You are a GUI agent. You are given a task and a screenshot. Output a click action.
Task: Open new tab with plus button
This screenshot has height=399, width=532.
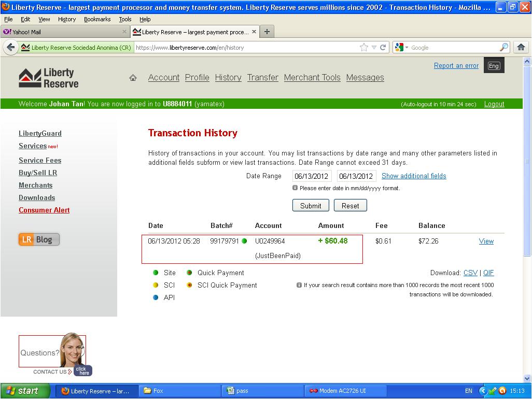pyautogui.click(x=267, y=32)
